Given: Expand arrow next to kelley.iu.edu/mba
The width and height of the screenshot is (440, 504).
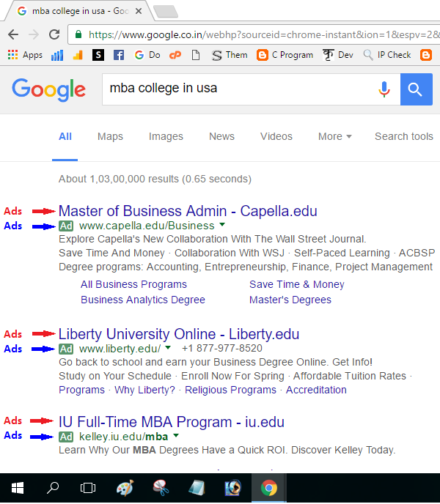Looking at the screenshot, I should coord(176,436).
